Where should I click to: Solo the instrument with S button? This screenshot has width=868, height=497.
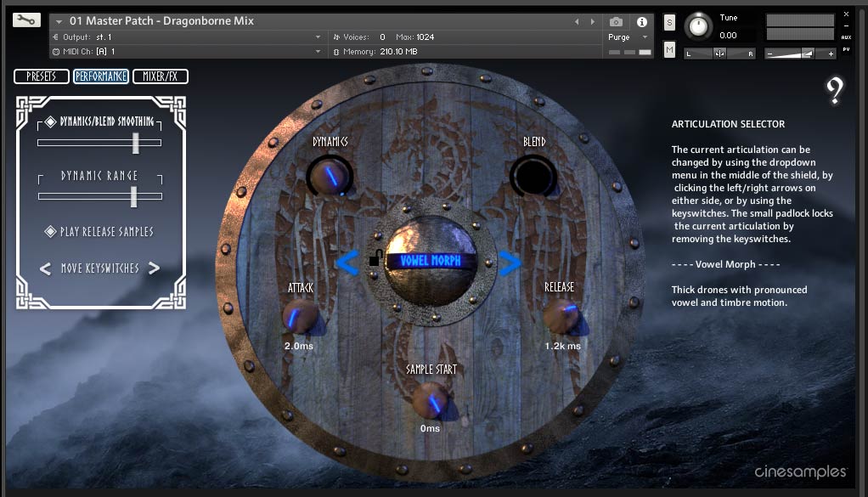pyautogui.click(x=669, y=22)
